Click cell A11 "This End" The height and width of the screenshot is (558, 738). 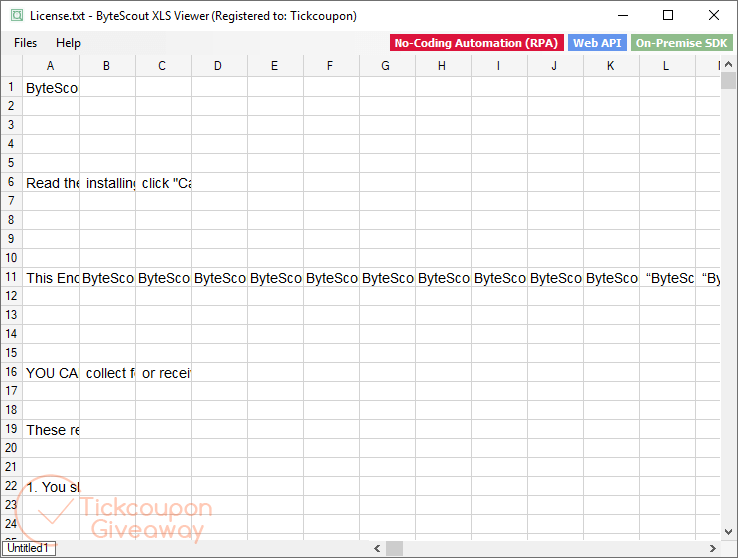click(51, 278)
